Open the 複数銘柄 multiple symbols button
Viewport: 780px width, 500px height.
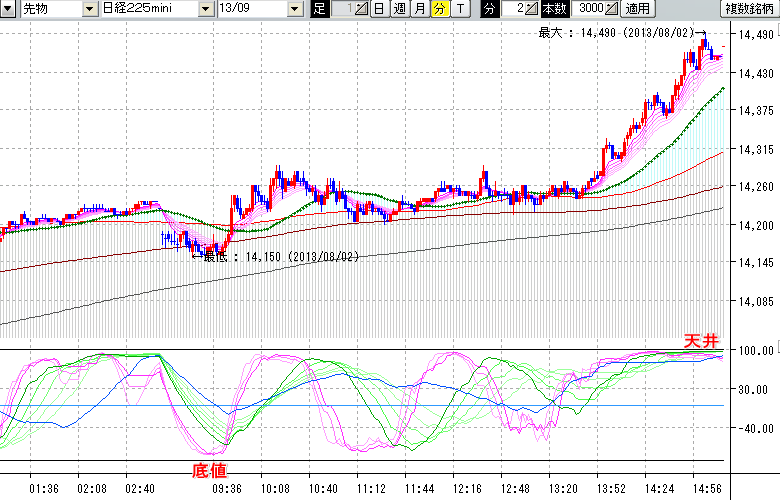click(750, 9)
